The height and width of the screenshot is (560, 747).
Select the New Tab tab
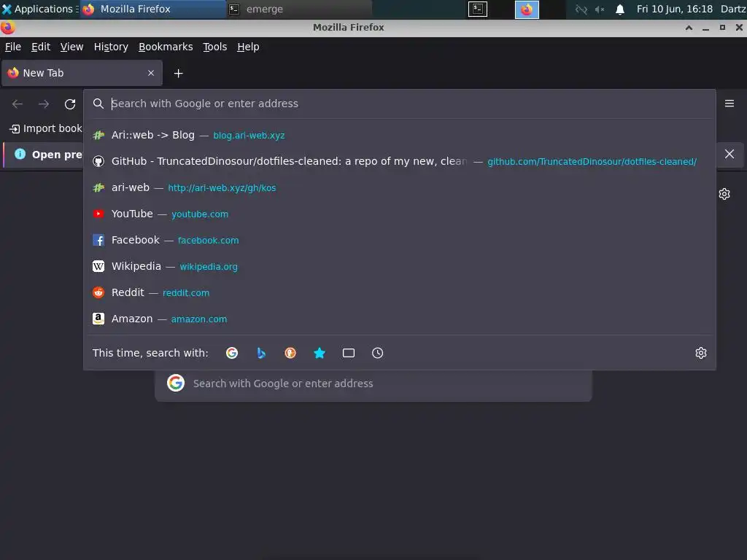[82, 73]
